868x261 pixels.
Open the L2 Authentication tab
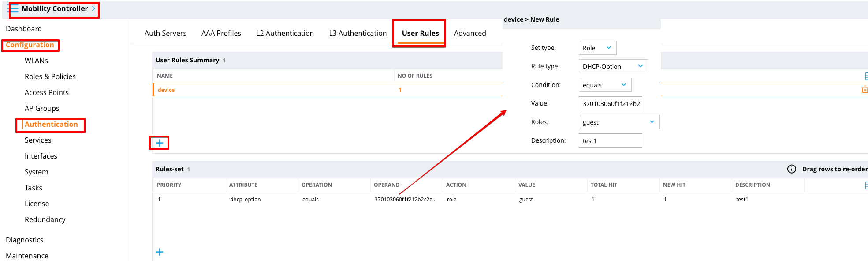[x=285, y=33]
